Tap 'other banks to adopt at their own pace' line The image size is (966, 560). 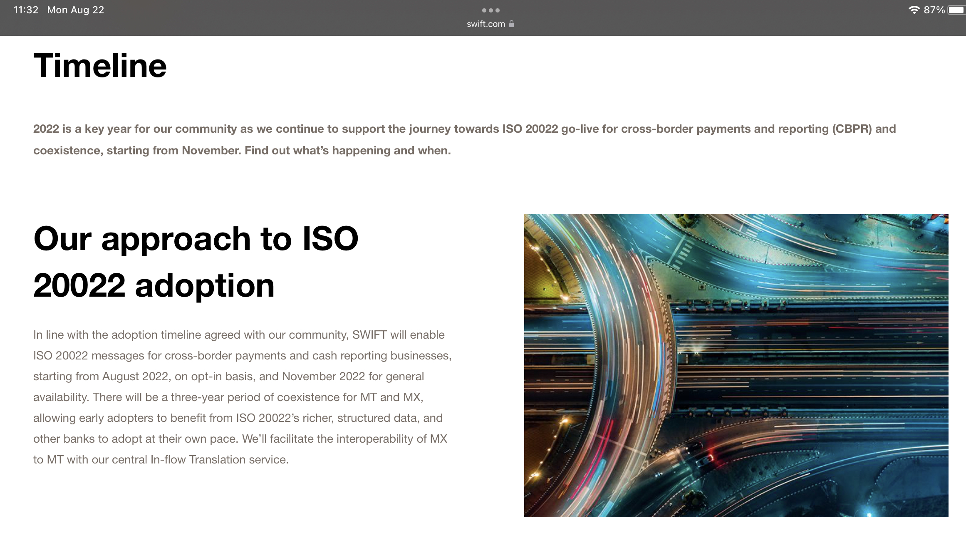(240, 439)
